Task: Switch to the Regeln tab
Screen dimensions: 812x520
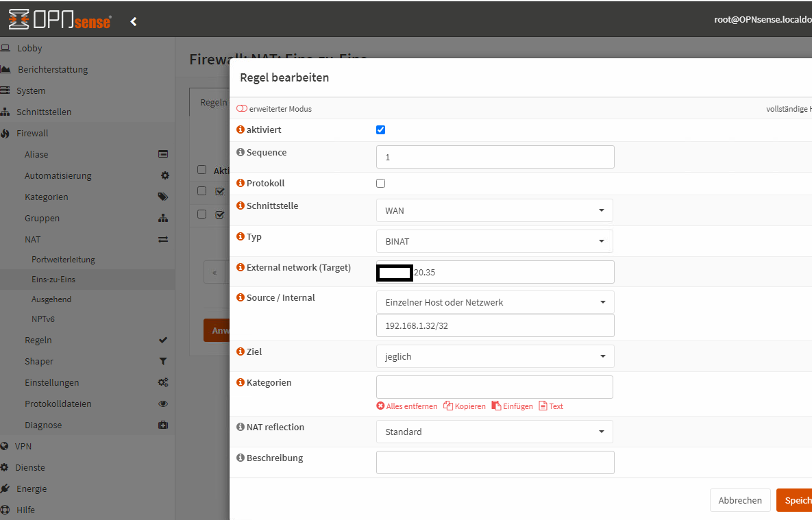Action: click(x=210, y=102)
